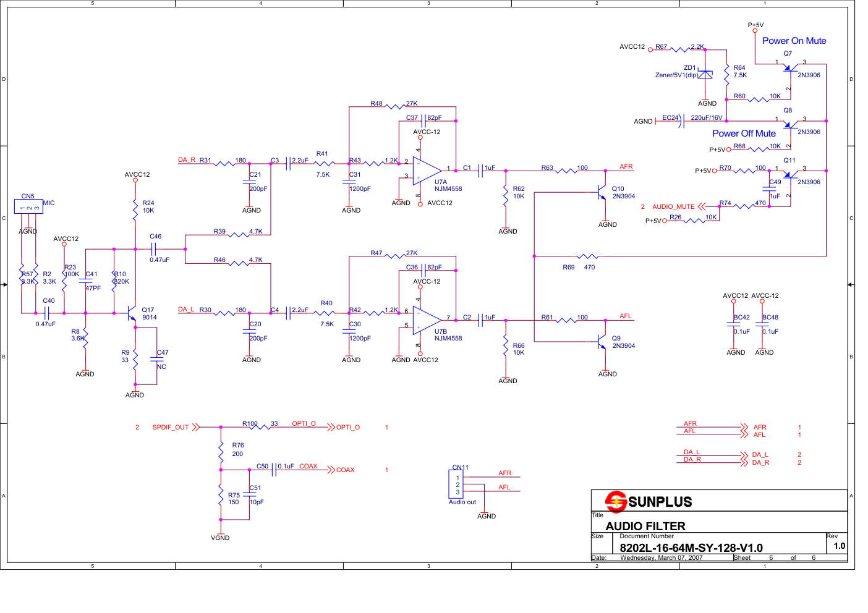Click the U7A NJM4558 op-amp symbol
This screenshot has height=613, width=868.
click(427, 171)
